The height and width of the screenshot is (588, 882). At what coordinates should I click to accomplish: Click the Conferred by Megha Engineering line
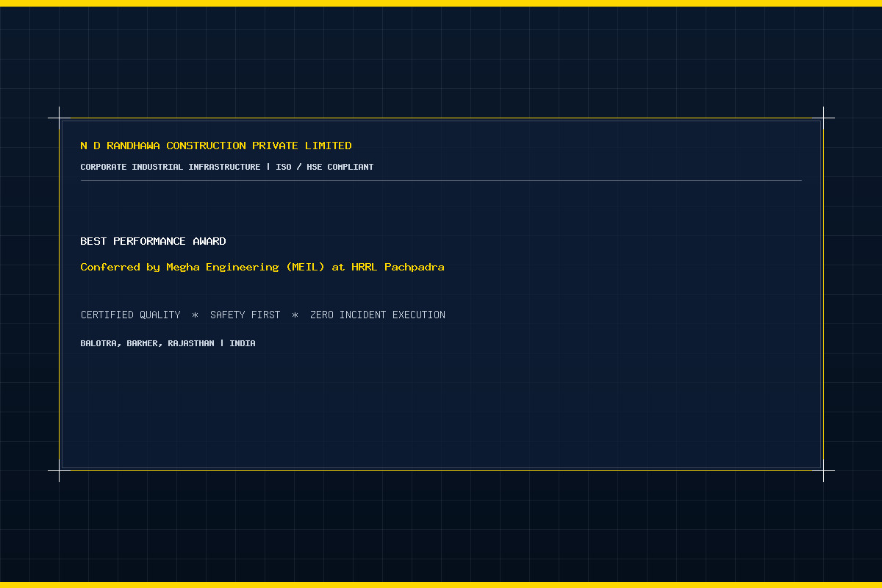tap(262, 267)
